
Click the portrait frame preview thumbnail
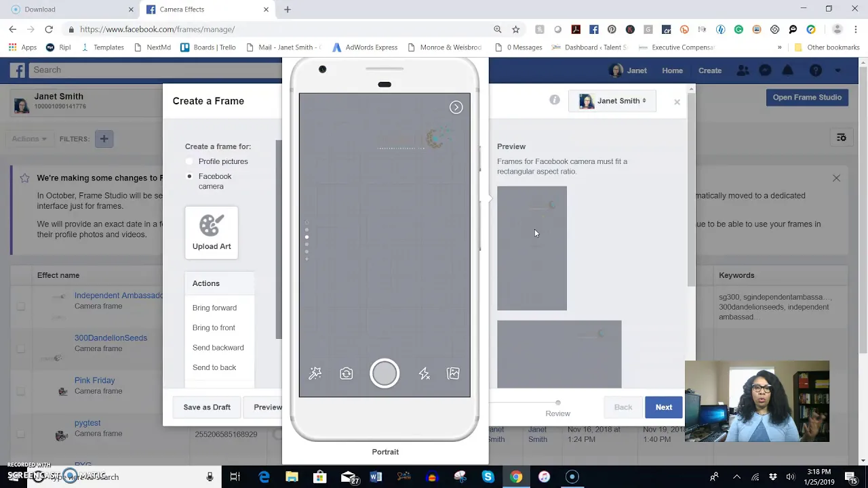(532, 248)
